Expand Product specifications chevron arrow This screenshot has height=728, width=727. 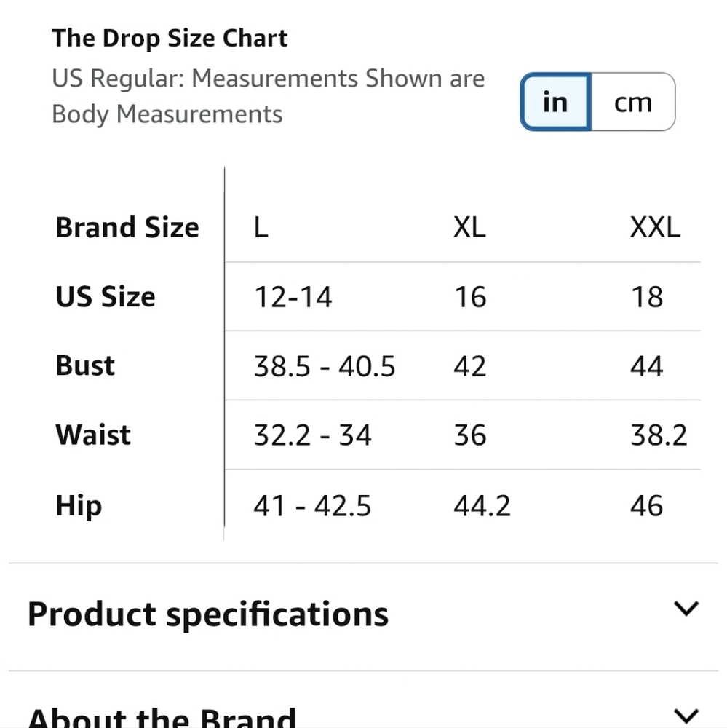tap(686, 609)
